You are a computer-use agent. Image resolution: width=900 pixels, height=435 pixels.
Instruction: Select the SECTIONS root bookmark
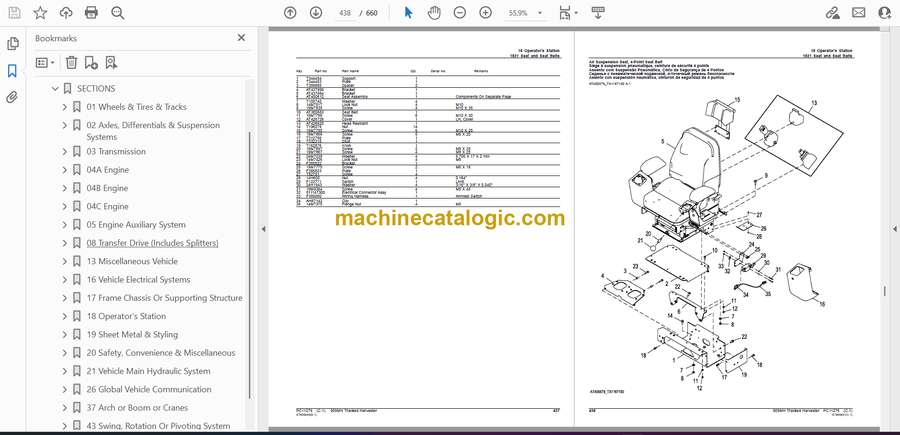click(x=96, y=88)
